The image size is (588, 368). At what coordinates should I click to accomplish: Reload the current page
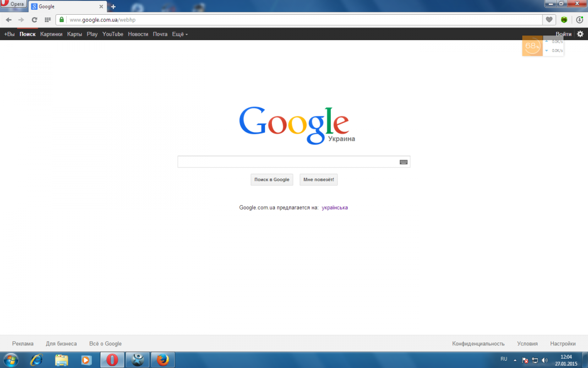[34, 20]
